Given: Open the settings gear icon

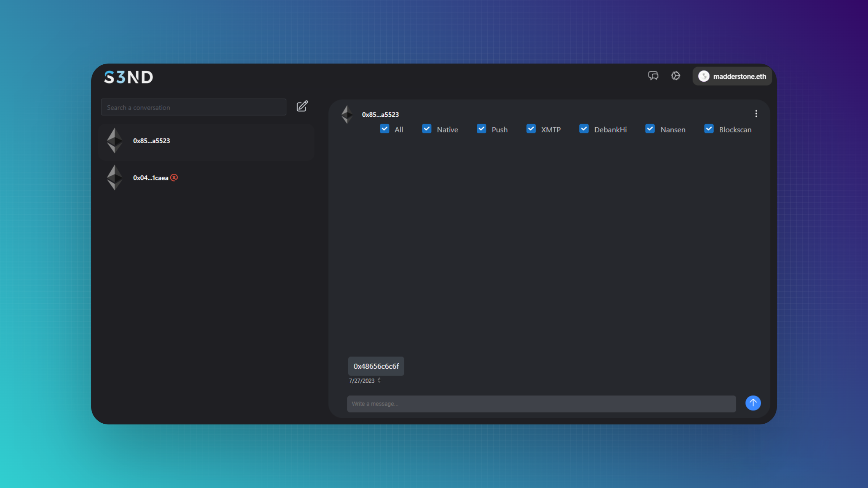Looking at the screenshot, I should point(676,76).
